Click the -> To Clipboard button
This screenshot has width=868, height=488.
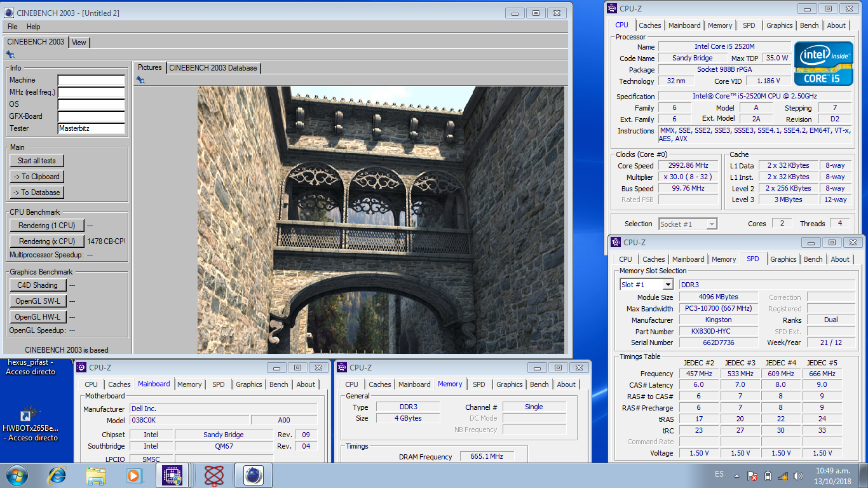tap(37, 177)
